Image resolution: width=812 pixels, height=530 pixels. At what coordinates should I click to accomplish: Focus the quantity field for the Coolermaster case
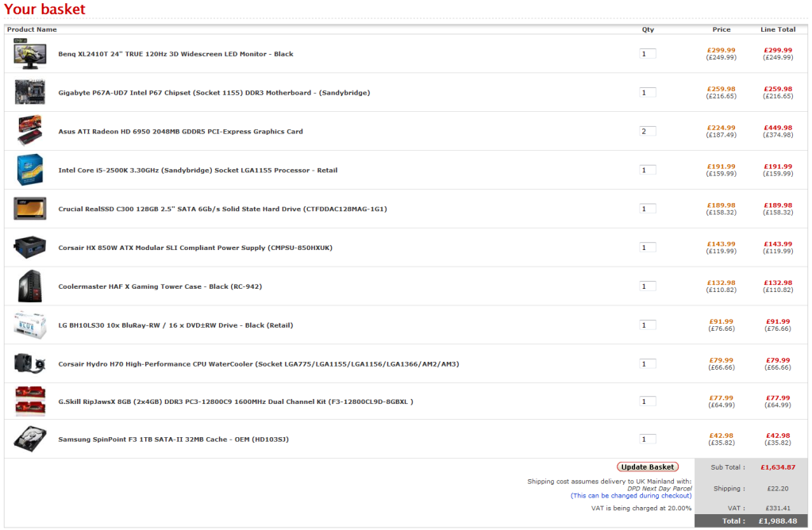[x=648, y=286]
